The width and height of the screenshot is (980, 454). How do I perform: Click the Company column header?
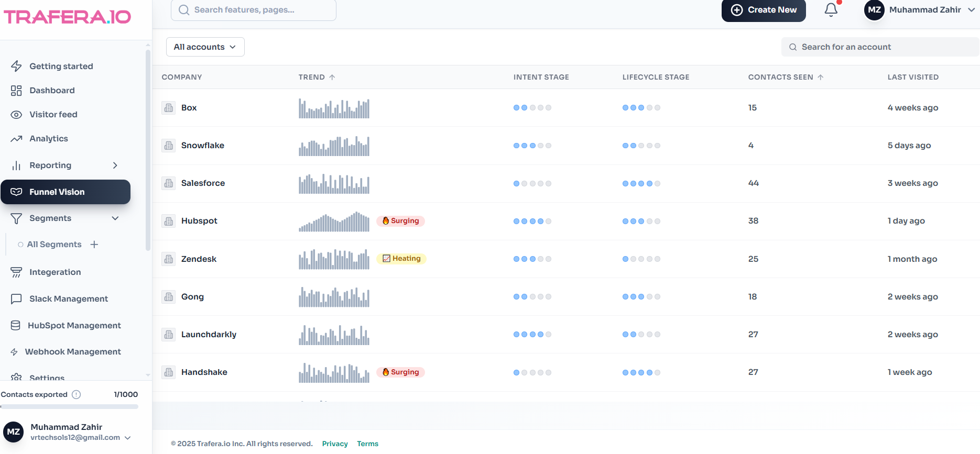(182, 77)
